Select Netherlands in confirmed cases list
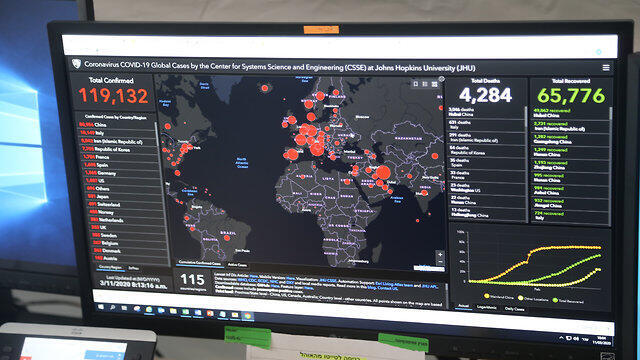 click(126, 220)
